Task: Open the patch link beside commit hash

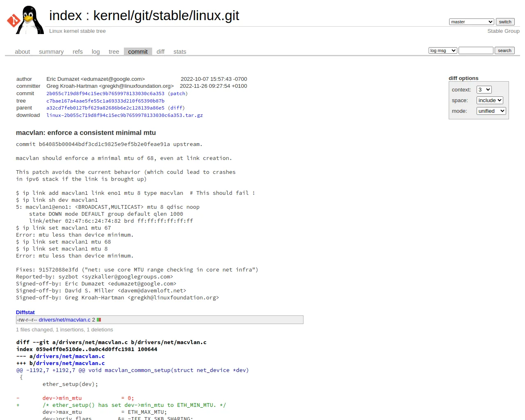Action: (x=178, y=94)
